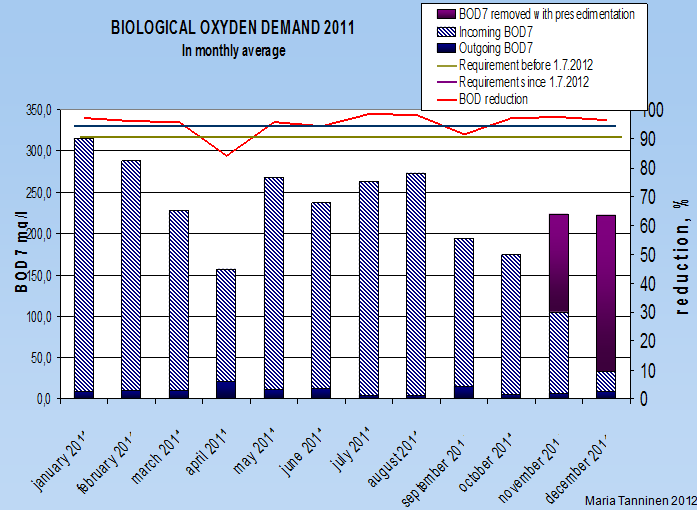Screen dimensions: 697x510
Task: Click the x-axis label 'july 201'
Action: click(351, 450)
